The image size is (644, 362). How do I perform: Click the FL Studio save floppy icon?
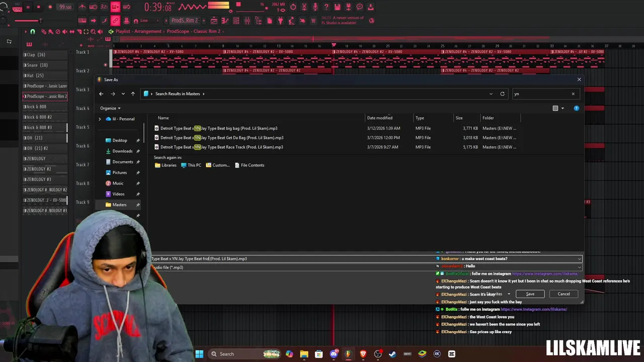click(337, 7)
